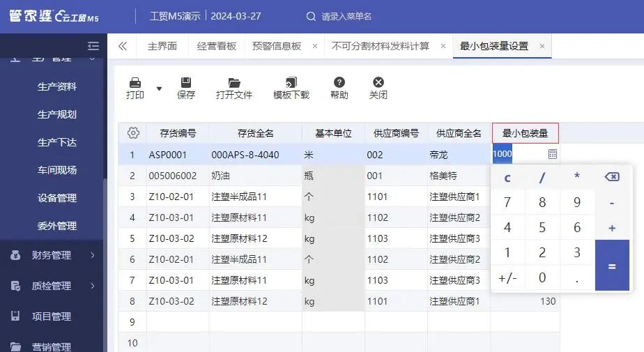Collapse the left sidebar menu
The image size is (644, 352).
[x=93, y=46]
